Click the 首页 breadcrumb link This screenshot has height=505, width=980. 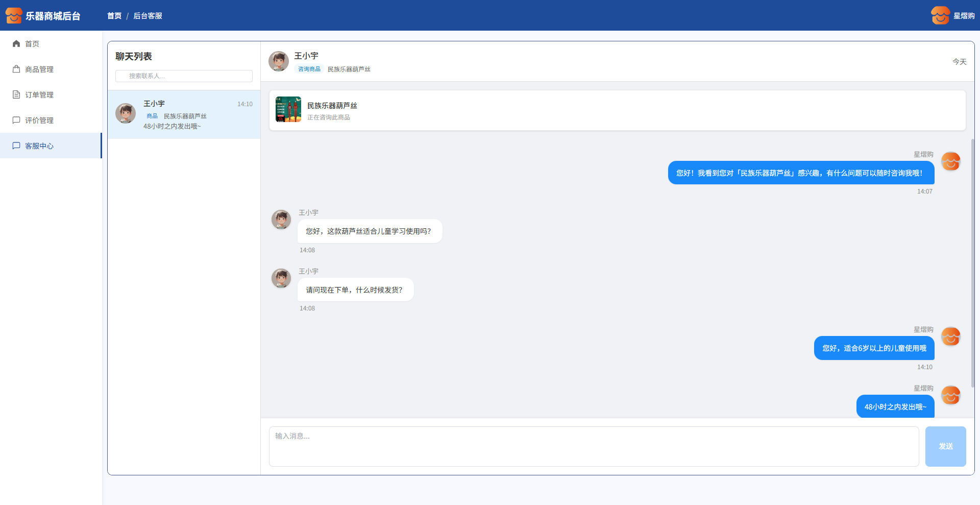click(114, 16)
